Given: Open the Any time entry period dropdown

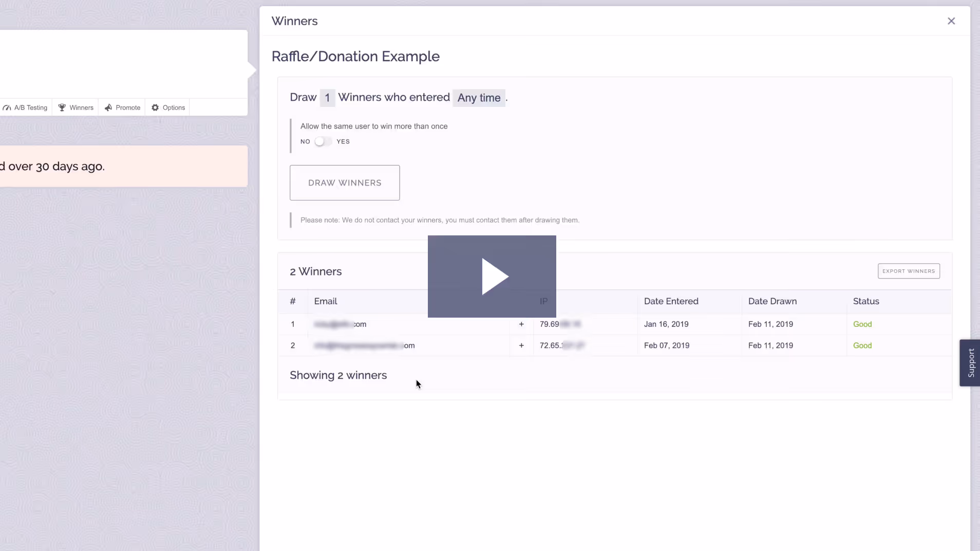Looking at the screenshot, I should 479,98.
